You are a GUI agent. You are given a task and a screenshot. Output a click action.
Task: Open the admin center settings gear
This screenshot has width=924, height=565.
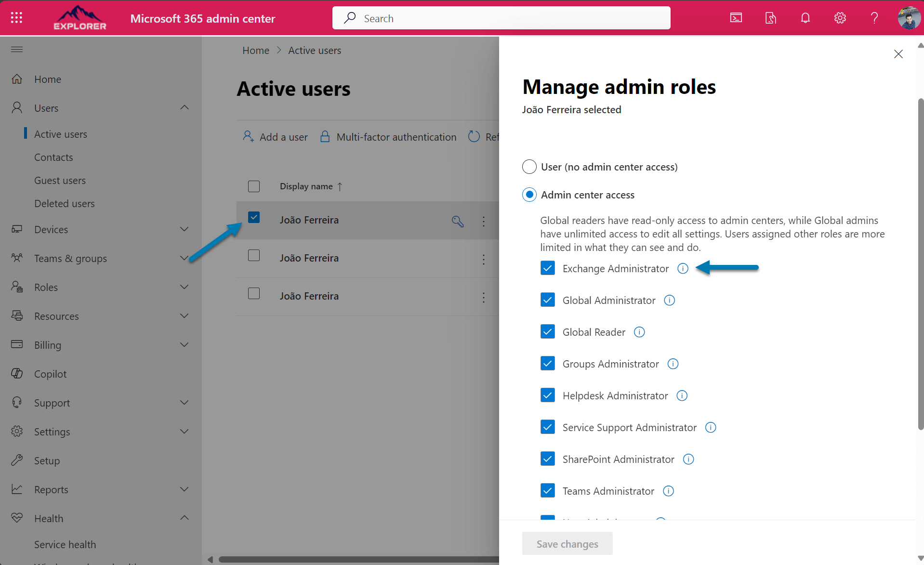click(x=839, y=18)
